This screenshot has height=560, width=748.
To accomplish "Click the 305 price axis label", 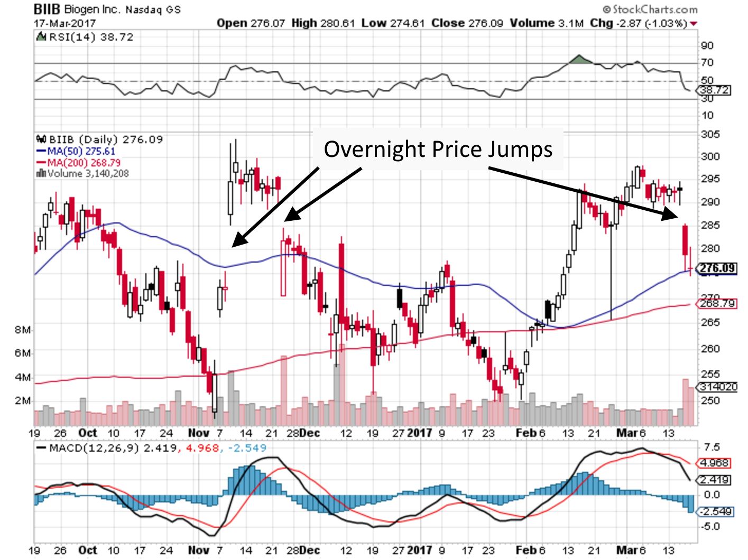I will 710,134.
